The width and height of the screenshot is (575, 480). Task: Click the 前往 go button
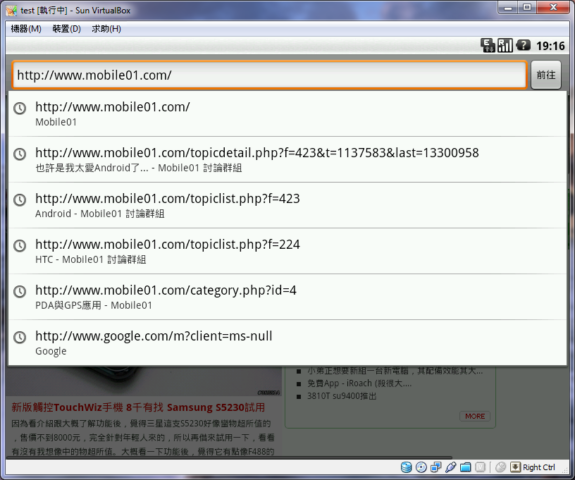click(x=546, y=75)
